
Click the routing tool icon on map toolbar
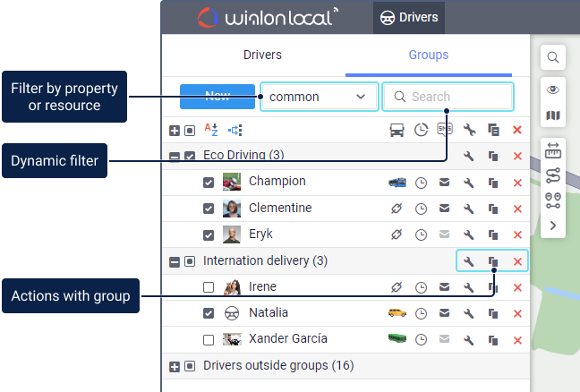coord(553,175)
